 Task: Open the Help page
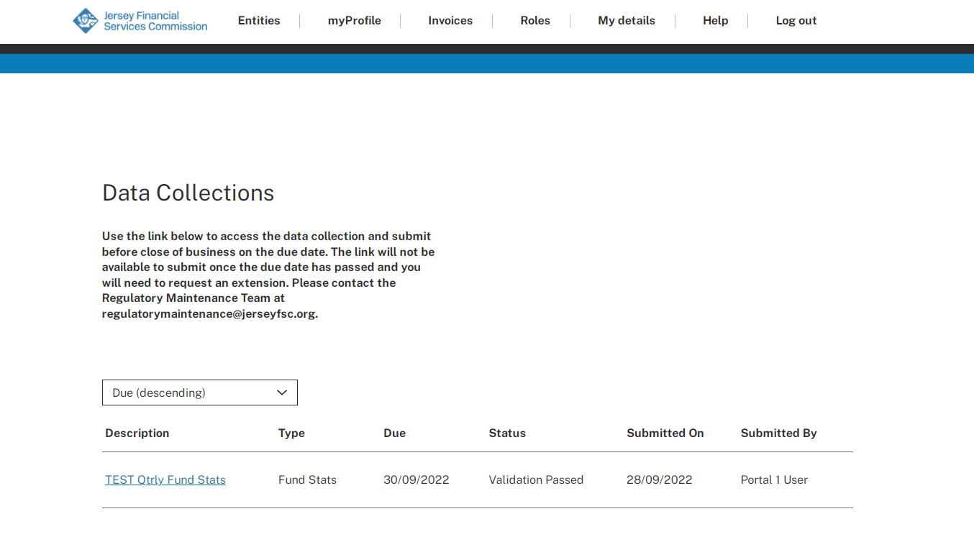coord(715,21)
